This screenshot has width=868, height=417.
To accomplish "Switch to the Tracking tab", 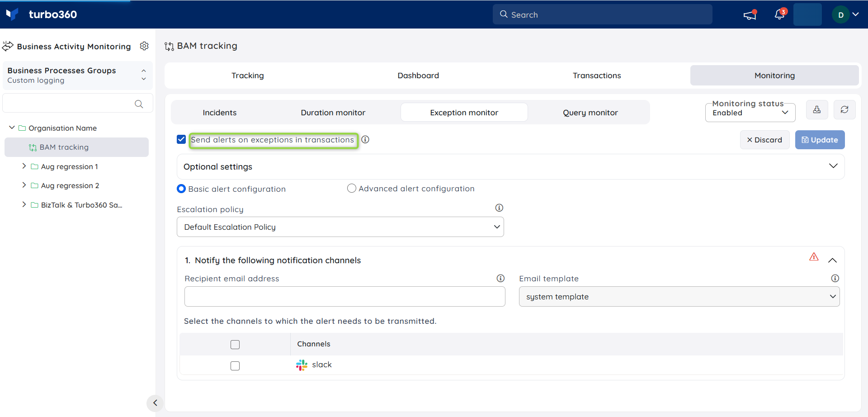I will tap(248, 76).
